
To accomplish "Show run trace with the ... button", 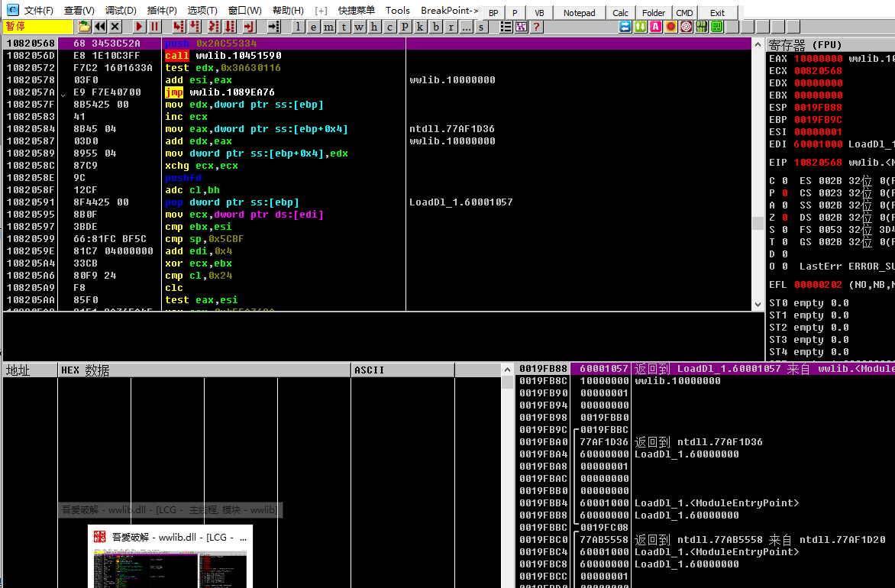I will pyautogui.click(x=467, y=26).
